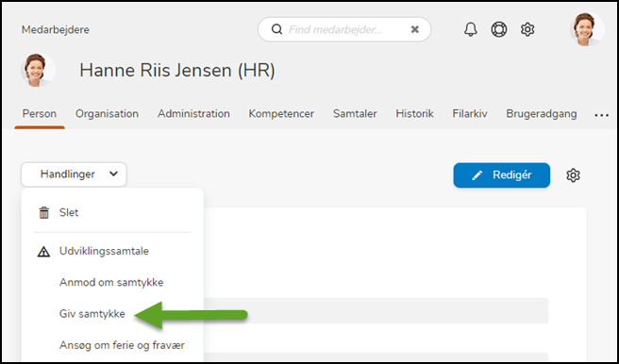619x364 pixels.
Task: Switch to the Organisation tab
Action: (107, 114)
